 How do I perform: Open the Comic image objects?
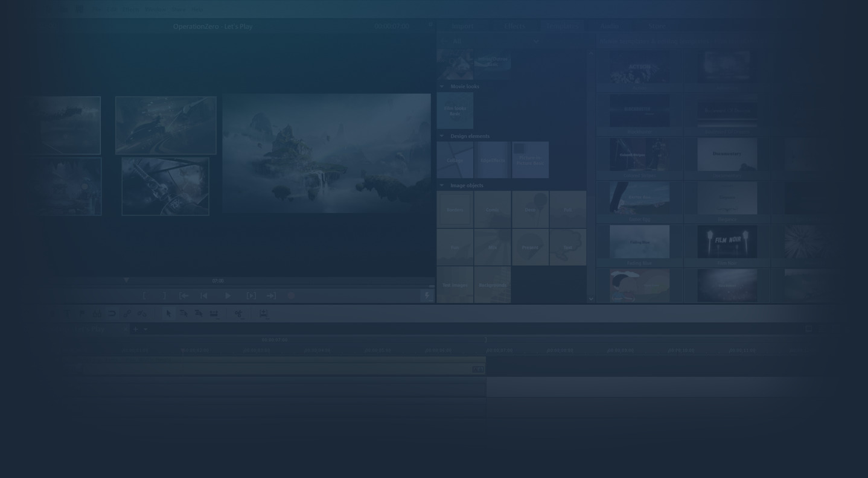493,209
